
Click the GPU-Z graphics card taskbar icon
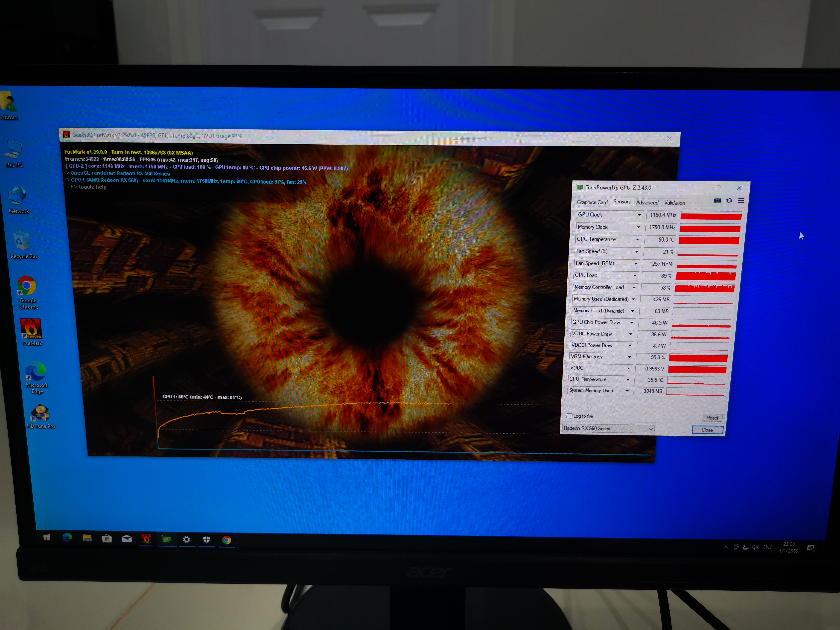[x=167, y=539]
